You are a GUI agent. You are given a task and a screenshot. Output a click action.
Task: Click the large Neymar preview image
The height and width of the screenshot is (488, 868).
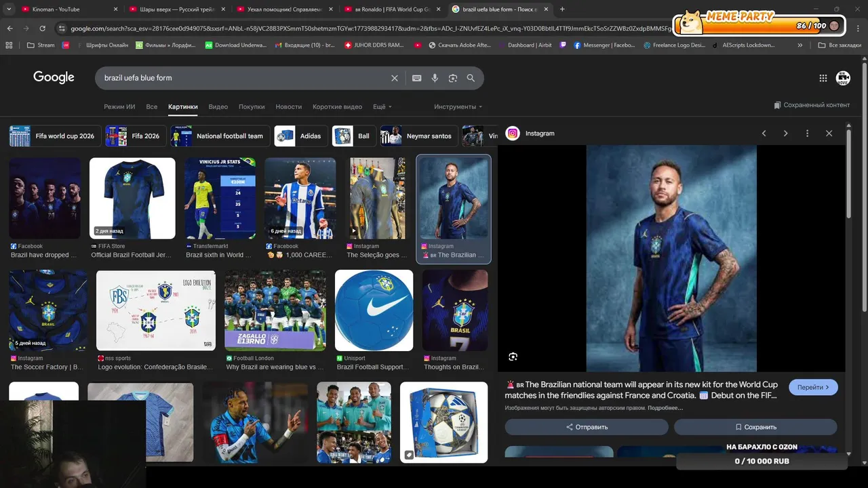671,258
